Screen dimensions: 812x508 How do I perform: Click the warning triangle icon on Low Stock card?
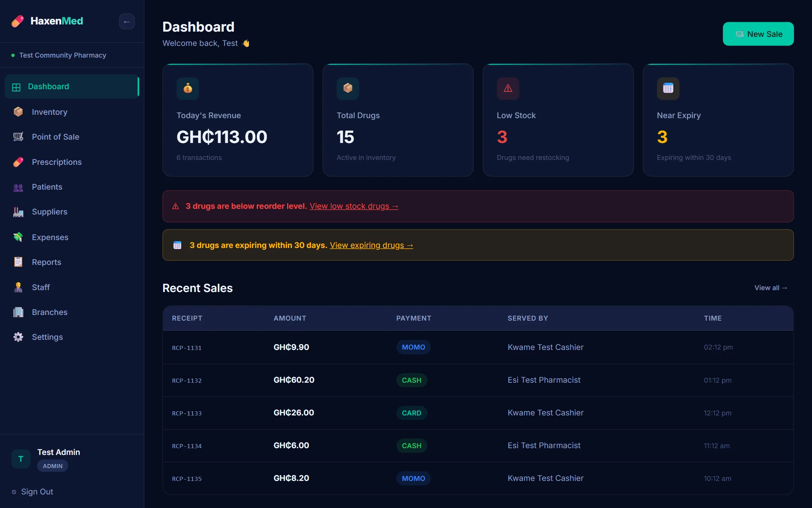(508, 88)
